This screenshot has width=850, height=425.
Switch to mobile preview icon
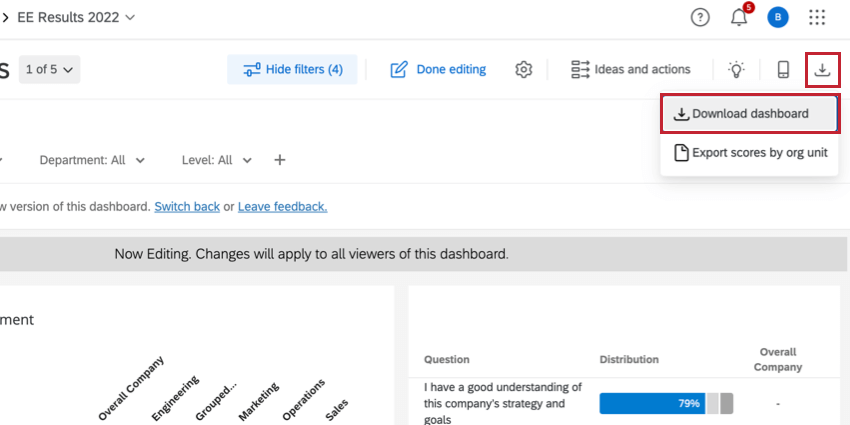[x=783, y=69]
